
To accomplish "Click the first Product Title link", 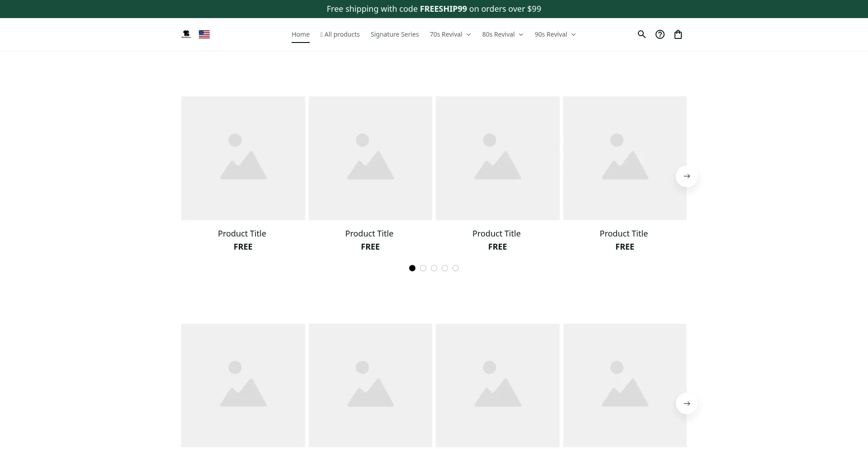I will pos(242,233).
